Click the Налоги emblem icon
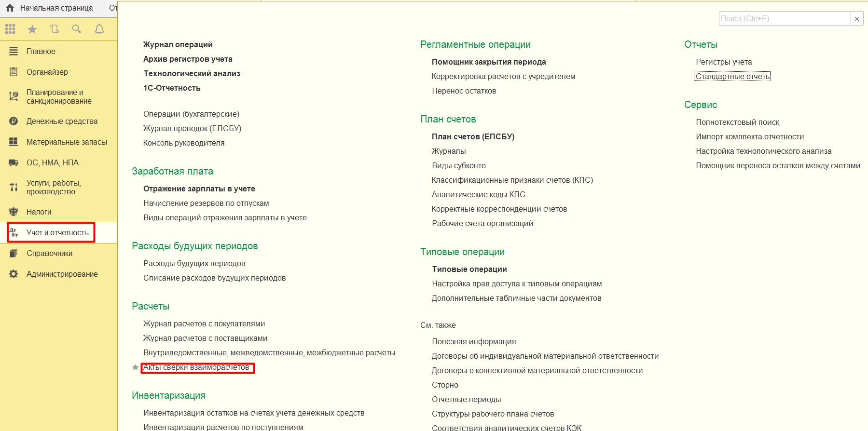The width and height of the screenshot is (868, 431). [x=14, y=212]
